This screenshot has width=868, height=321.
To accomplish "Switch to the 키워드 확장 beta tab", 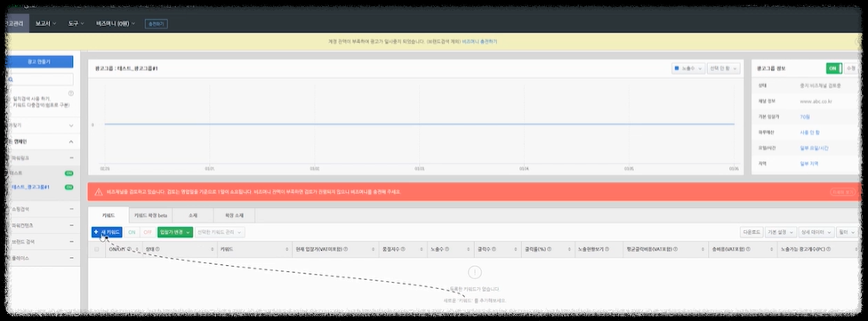I will (x=150, y=215).
